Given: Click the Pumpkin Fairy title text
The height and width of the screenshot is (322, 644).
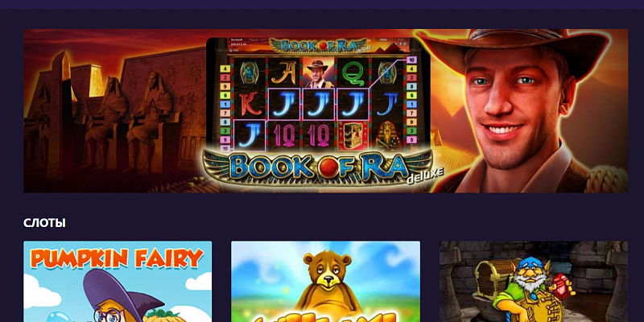Looking at the screenshot, I should (x=117, y=258).
